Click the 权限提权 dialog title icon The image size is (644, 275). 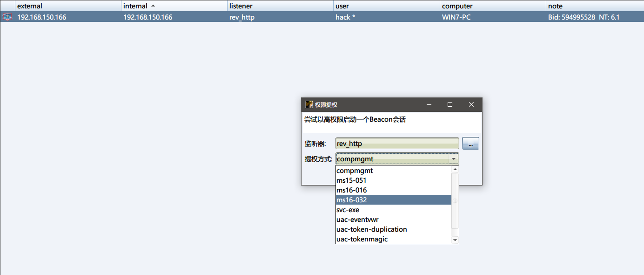309,105
